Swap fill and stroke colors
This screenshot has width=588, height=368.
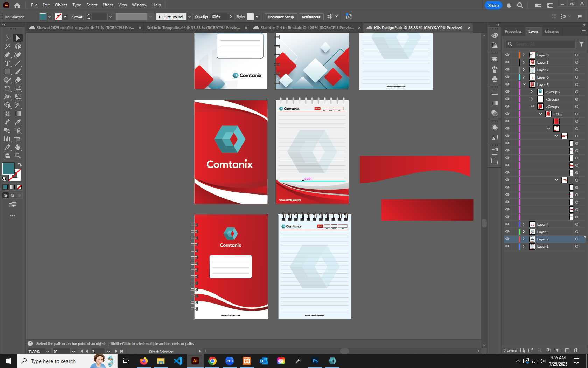[x=20, y=164]
